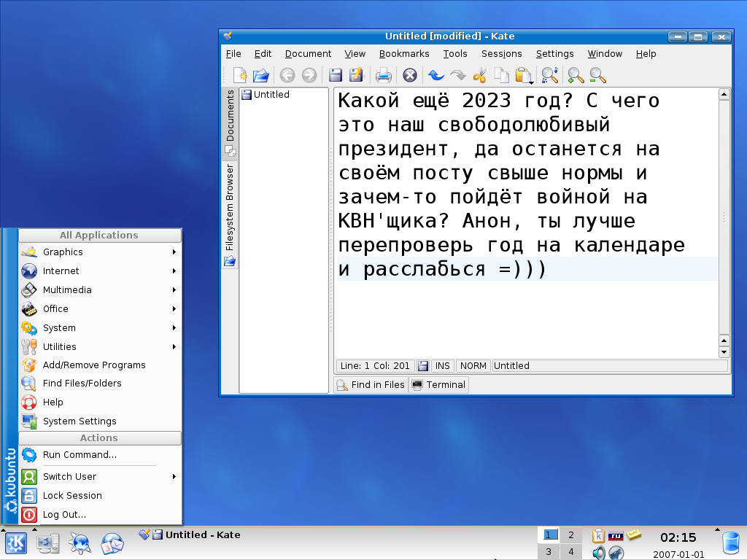Toggle NORM selection mode in status bar

point(473,366)
